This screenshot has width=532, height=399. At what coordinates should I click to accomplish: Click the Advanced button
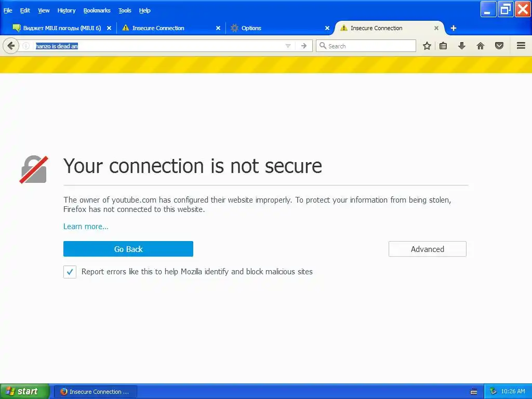(x=428, y=249)
